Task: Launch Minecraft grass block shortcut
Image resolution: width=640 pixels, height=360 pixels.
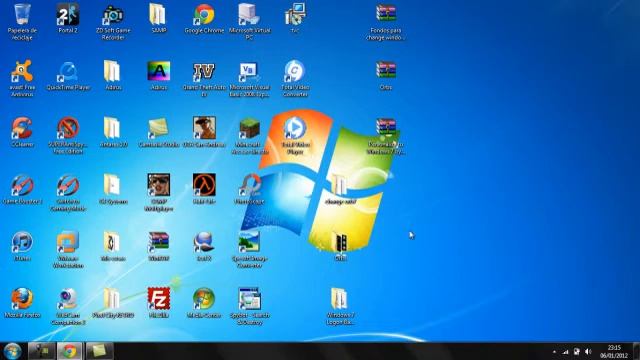Action: click(x=249, y=128)
